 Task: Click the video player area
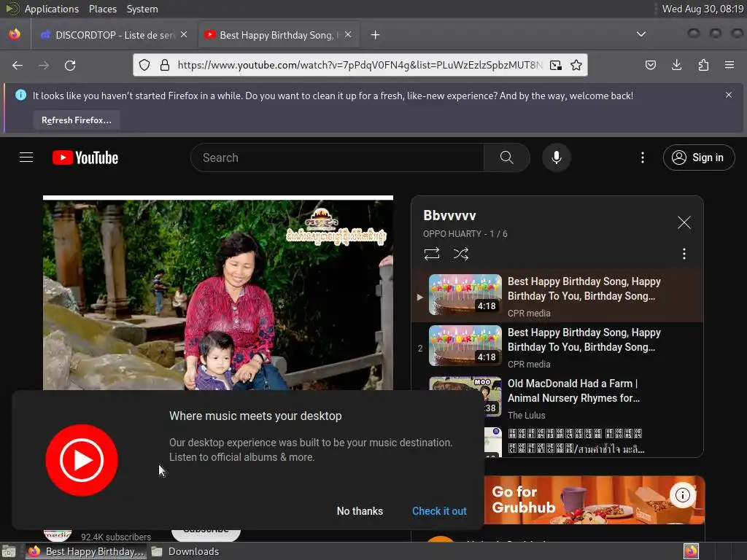(218, 295)
